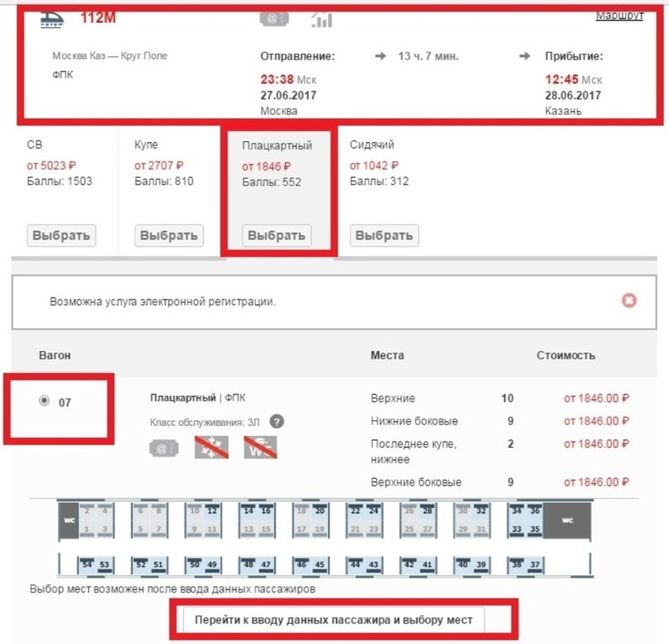Click the СВ price от 5023 ₽

pos(51,166)
